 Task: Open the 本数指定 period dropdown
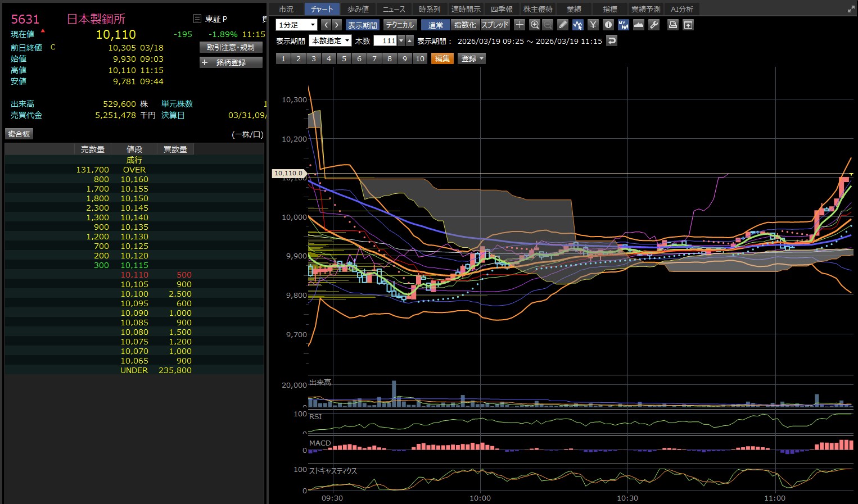click(x=330, y=40)
